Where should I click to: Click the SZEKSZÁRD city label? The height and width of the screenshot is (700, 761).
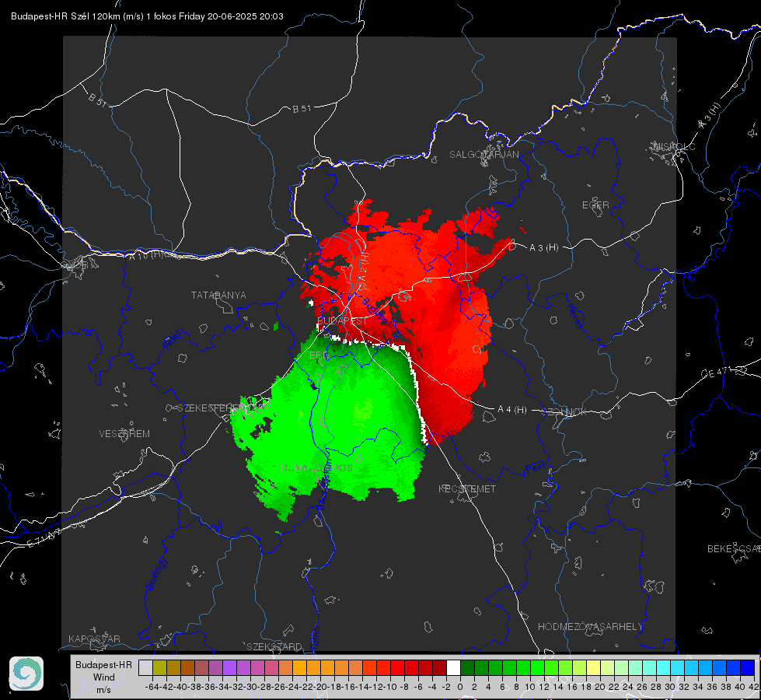pos(274,646)
